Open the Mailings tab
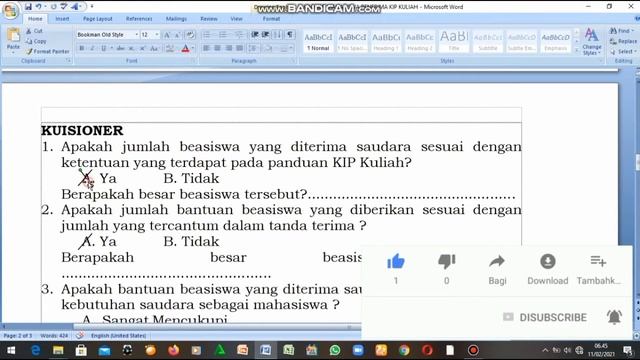Screen dimensions: 640x360 (x=176, y=19)
